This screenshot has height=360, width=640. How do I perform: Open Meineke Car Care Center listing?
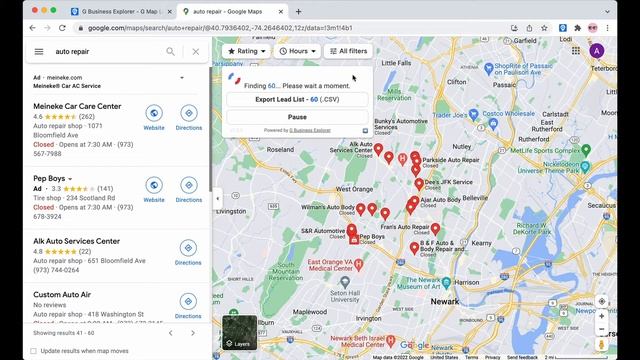click(x=77, y=106)
